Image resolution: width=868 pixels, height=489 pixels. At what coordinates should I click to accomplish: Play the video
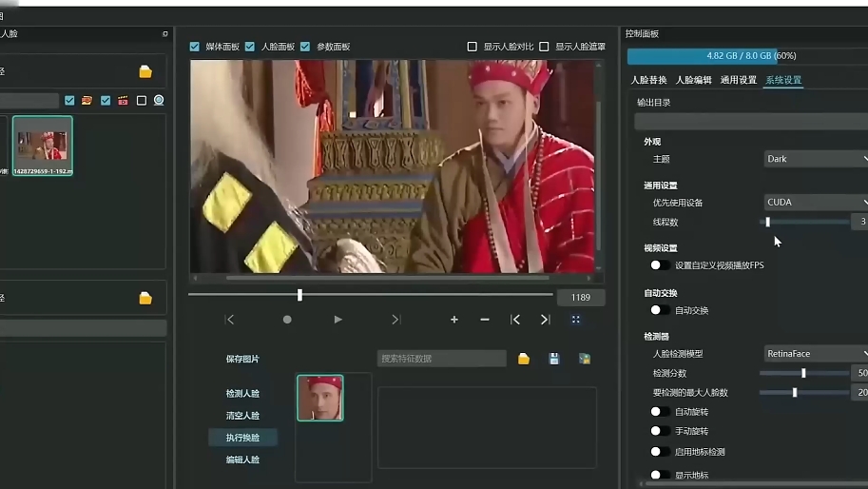click(338, 320)
